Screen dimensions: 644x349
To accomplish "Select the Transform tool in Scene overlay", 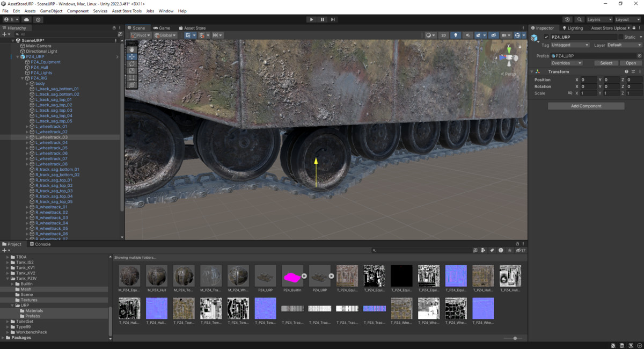I will tap(132, 85).
